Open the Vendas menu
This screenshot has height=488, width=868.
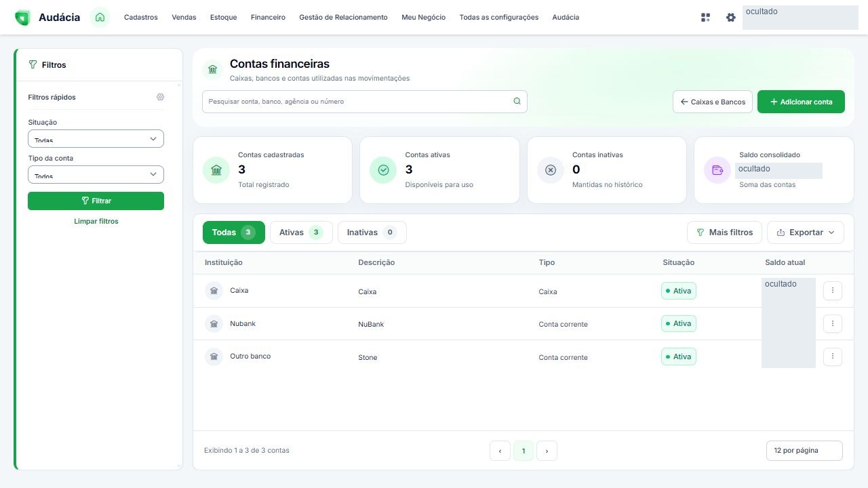click(184, 18)
